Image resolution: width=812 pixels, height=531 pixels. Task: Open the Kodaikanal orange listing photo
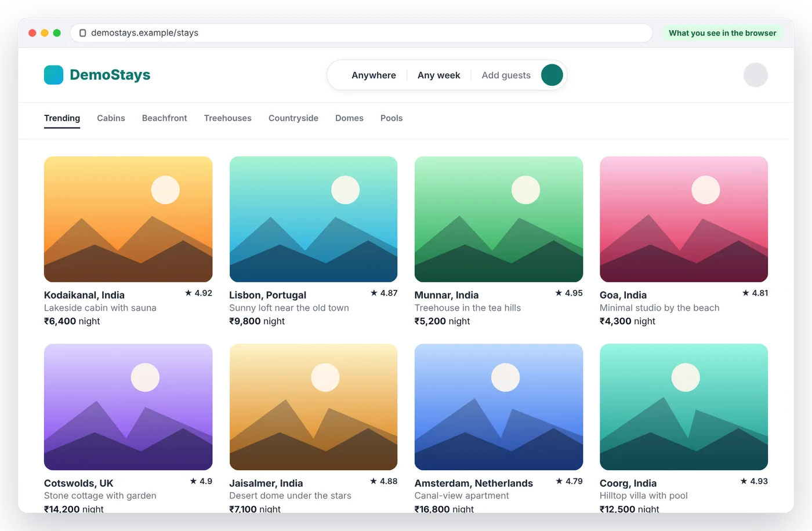tap(128, 219)
